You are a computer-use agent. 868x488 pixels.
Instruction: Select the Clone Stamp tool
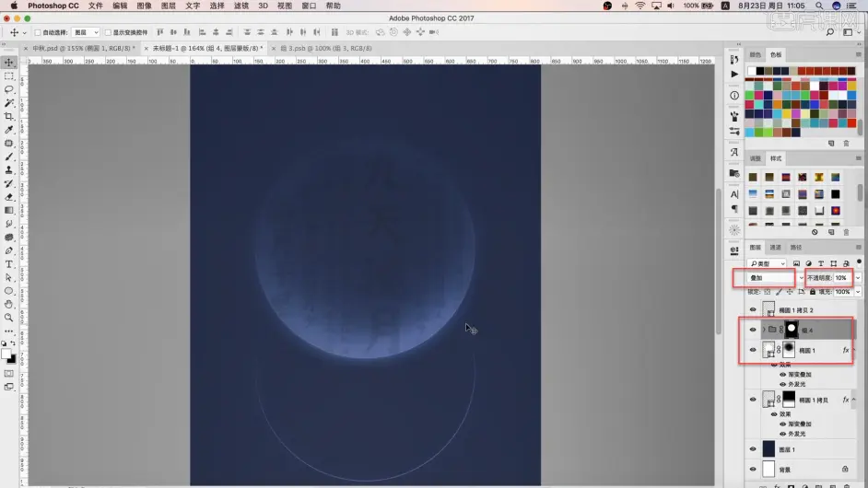pyautogui.click(x=9, y=169)
